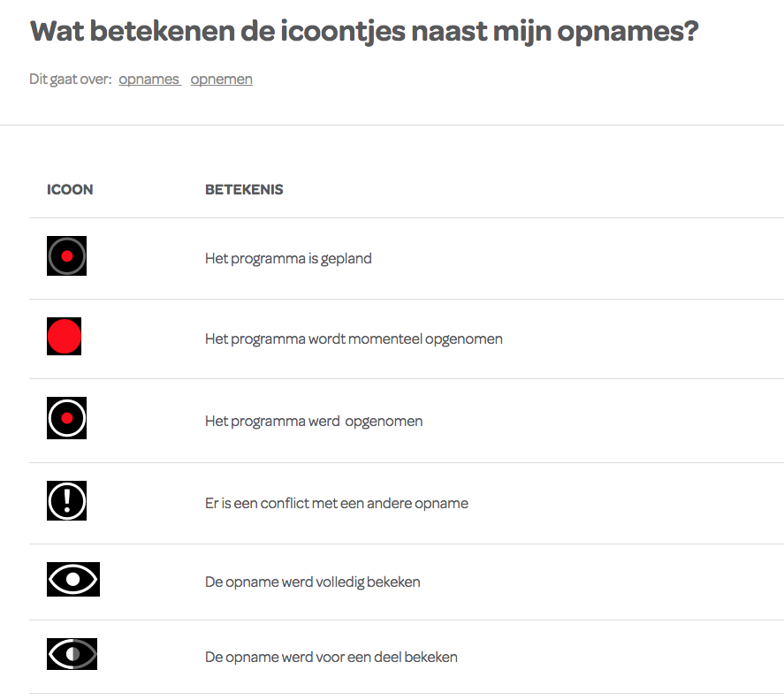Click the horizontal divider under the topic links
Image resolution: width=784 pixels, height=700 pixels.
point(392,125)
